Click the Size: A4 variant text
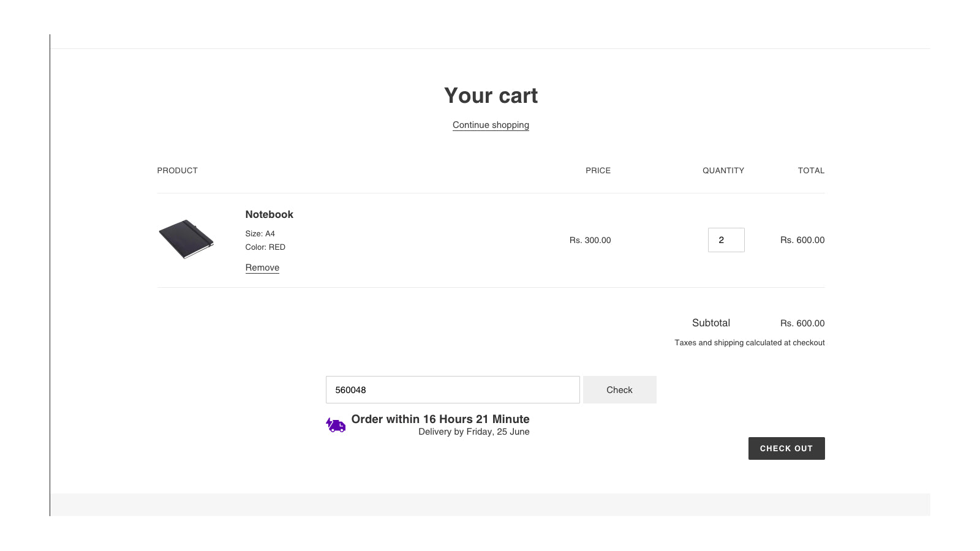Viewport: 980px width, 551px height. tap(260, 234)
